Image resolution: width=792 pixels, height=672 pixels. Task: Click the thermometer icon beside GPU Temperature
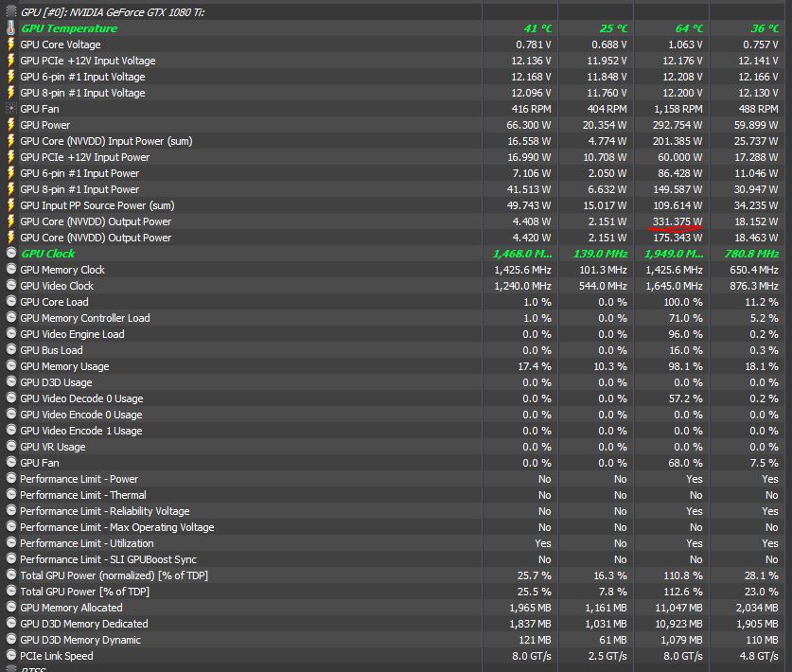click(10, 28)
